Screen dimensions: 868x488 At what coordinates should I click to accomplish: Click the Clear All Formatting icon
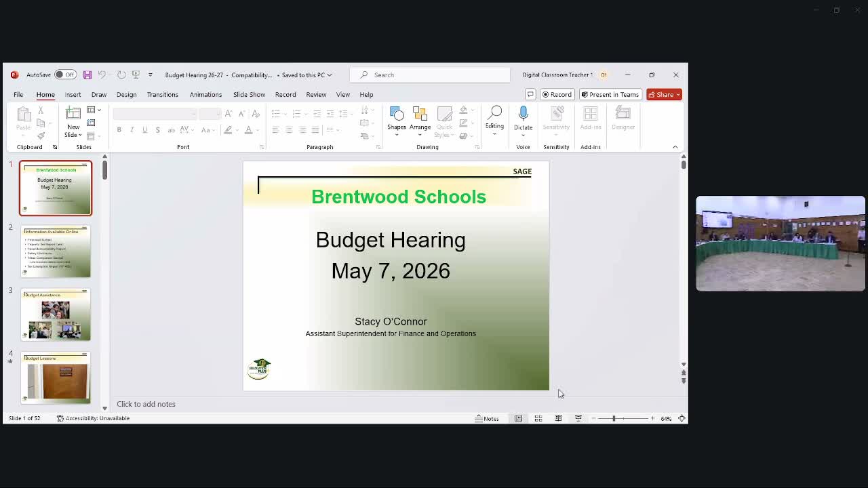point(255,113)
